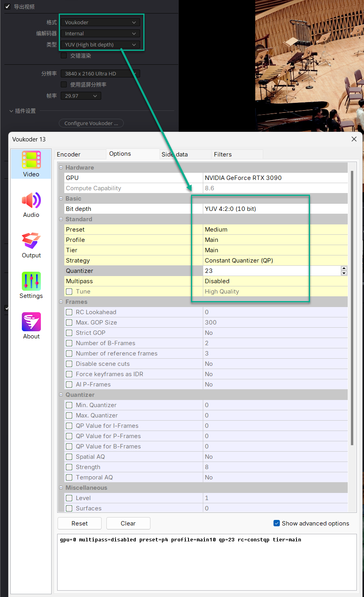Collapse the Frames property group

[61, 302]
